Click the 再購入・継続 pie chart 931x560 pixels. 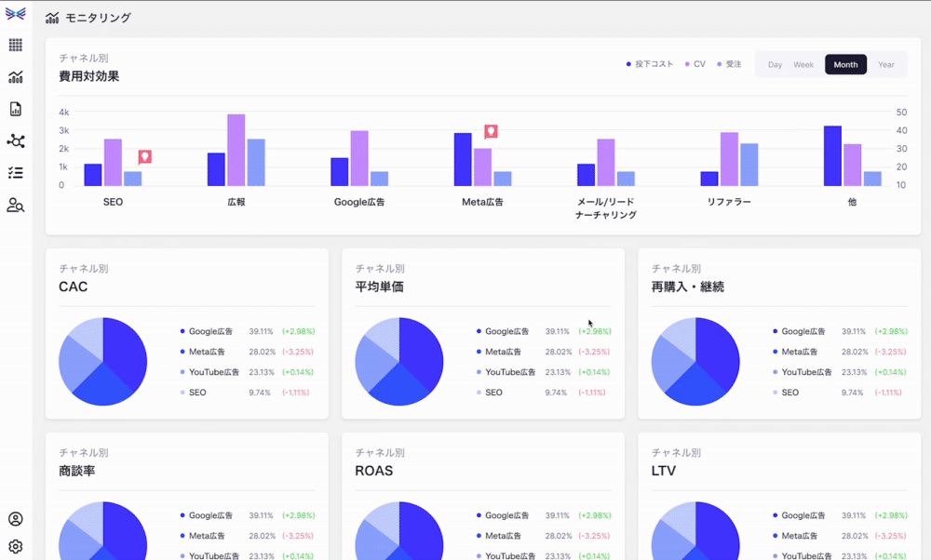[695, 361]
